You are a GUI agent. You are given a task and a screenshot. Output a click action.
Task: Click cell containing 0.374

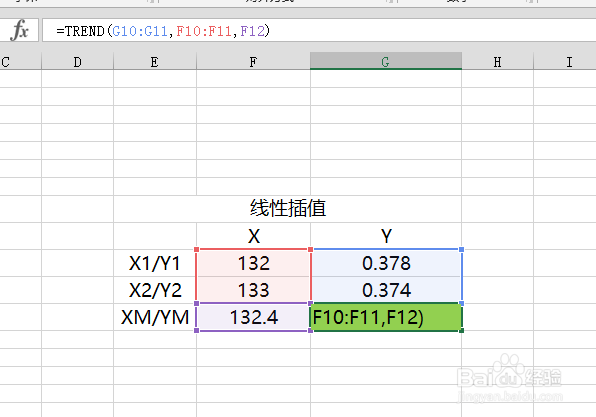tap(386, 290)
